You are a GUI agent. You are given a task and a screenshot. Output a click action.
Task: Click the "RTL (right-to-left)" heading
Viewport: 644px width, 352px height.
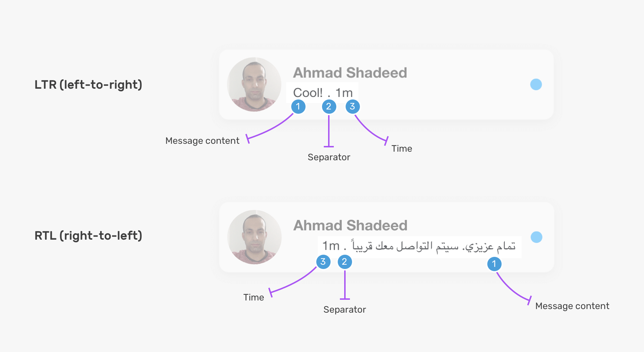pyautogui.click(x=88, y=236)
